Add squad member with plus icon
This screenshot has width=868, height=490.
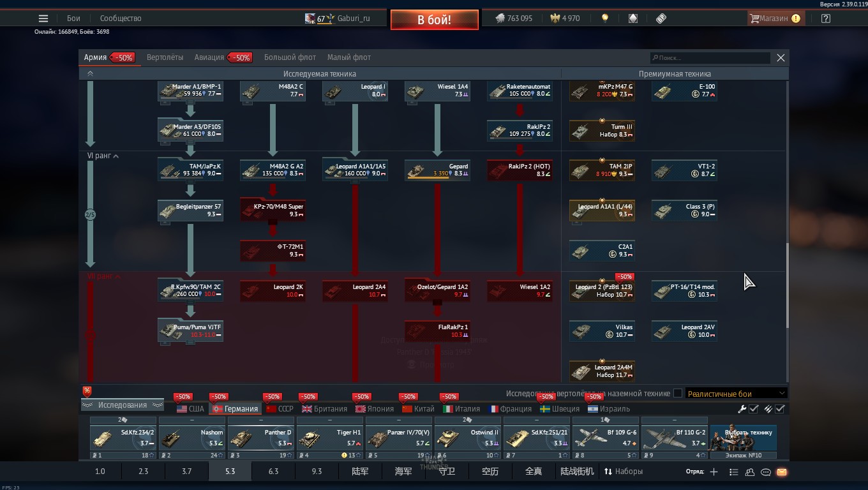click(714, 472)
